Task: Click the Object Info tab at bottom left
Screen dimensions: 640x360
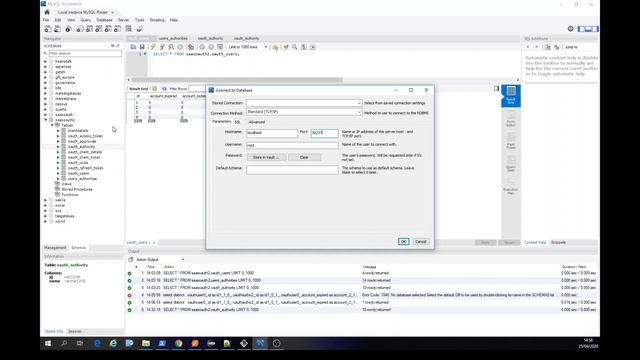Action: click(x=53, y=331)
